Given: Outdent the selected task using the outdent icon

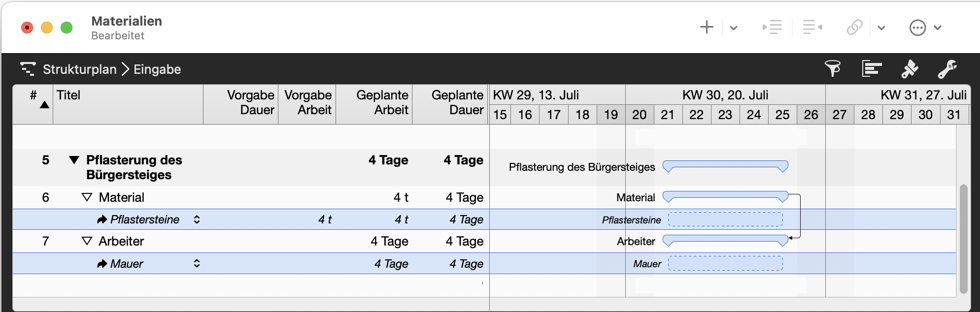Looking at the screenshot, I should pos(811,27).
